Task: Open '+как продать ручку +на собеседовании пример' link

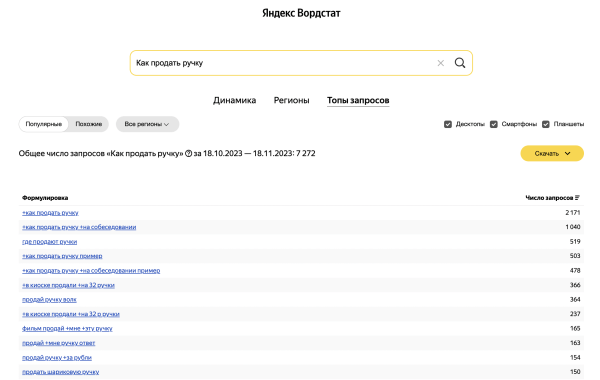Action: click(x=91, y=271)
